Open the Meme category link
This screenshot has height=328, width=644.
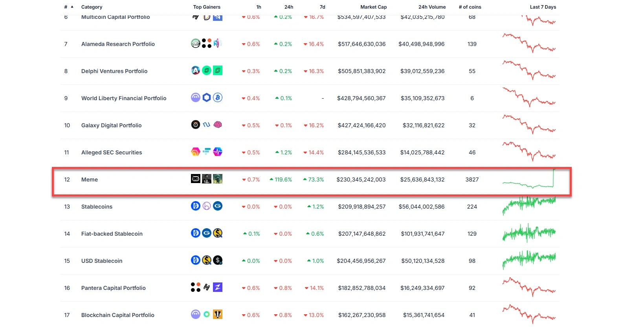click(x=90, y=180)
